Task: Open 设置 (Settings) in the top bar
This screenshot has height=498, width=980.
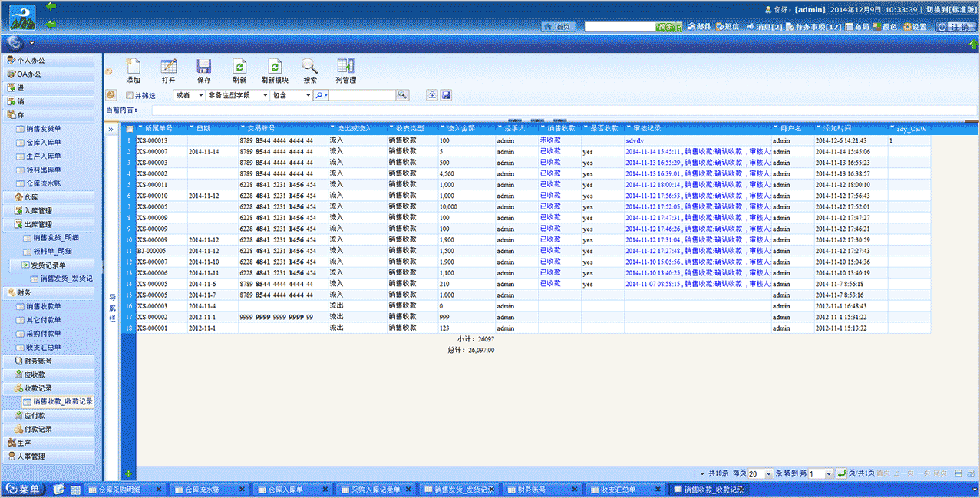Action: (x=914, y=27)
